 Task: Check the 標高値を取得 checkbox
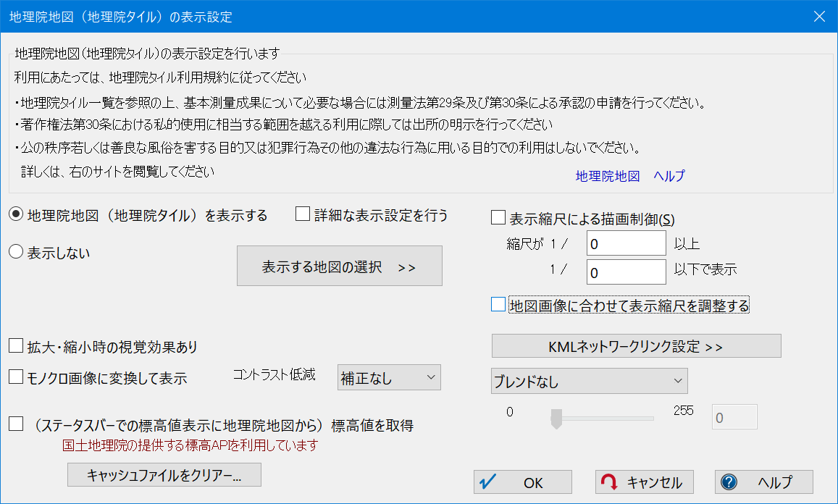click(16, 424)
